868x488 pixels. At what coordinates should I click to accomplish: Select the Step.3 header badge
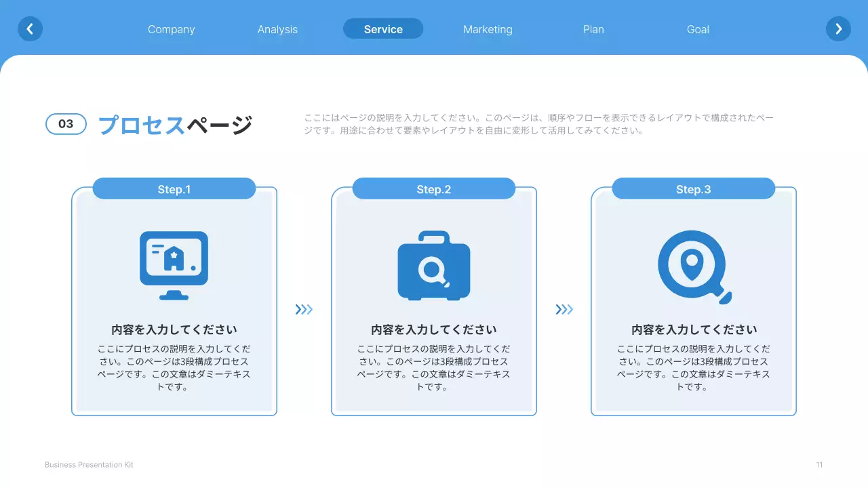[693, 188]
